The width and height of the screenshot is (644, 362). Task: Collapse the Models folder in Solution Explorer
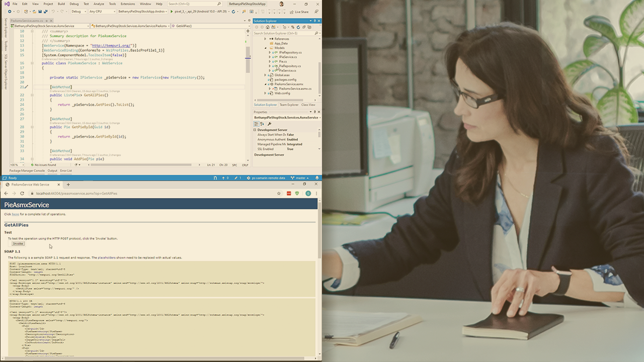[265, 48]
